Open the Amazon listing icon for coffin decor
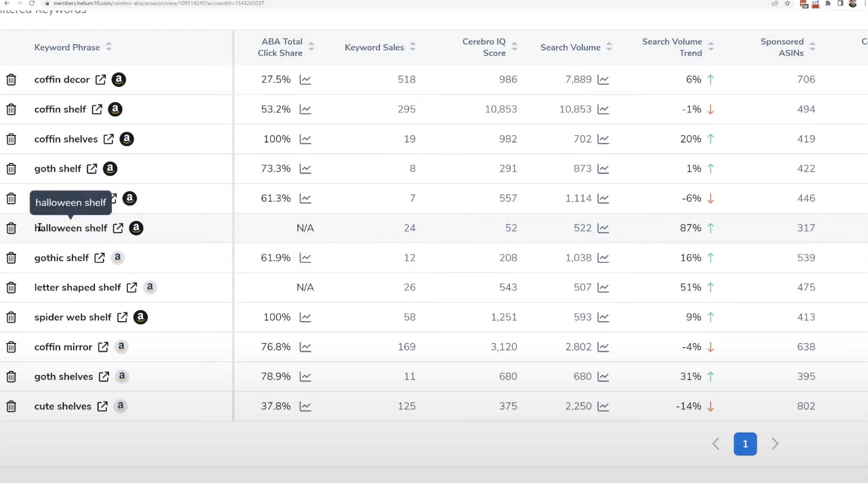This screenshot has height=483, width=868. [119, 79]
